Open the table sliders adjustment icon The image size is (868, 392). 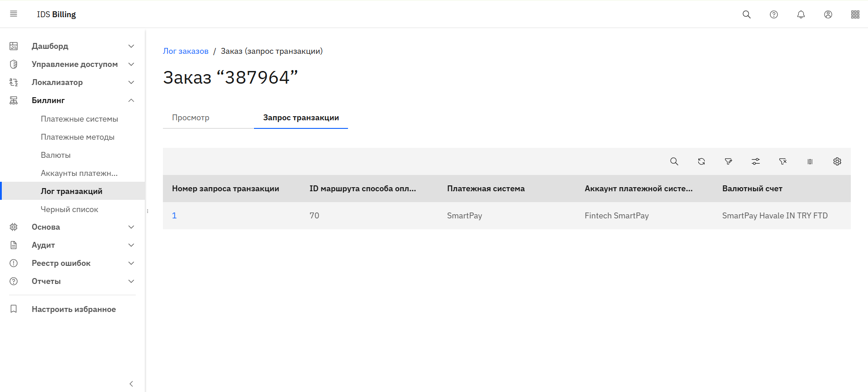755,161
